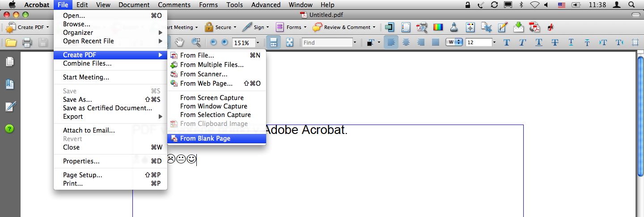Click the Pages panel icon in sidebar
This screenshot has height=217, width=644.
coord(10,62)
